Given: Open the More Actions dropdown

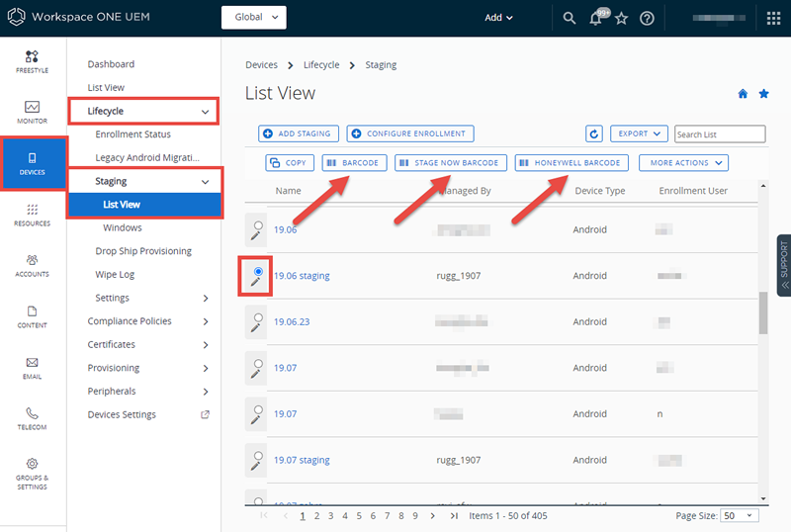Looking at the screenshot, I should [x=683, y=163].
